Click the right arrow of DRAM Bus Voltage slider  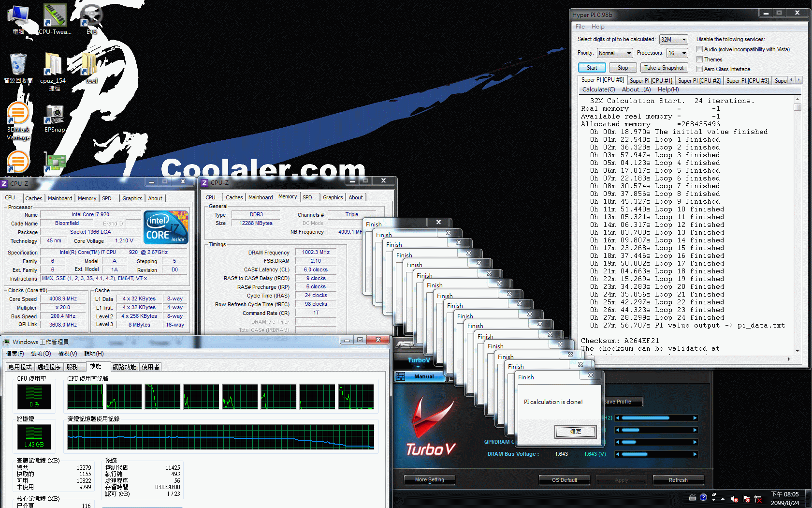695,454
